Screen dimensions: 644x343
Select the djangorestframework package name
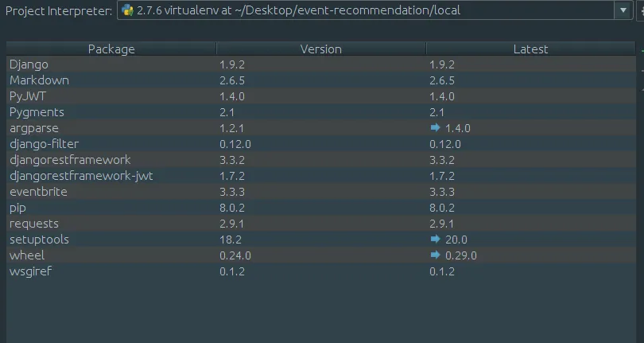click(70, 160)
